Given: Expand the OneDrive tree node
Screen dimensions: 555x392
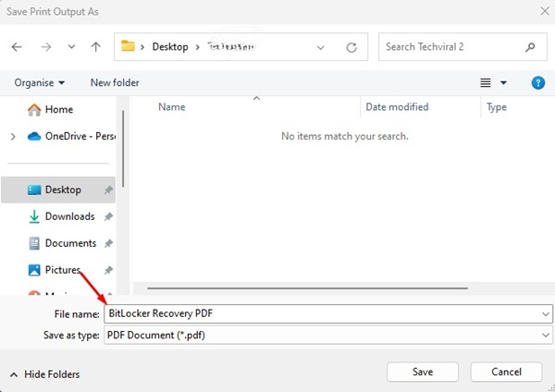Looking at the screenshot, I should [x=13, y=136].
